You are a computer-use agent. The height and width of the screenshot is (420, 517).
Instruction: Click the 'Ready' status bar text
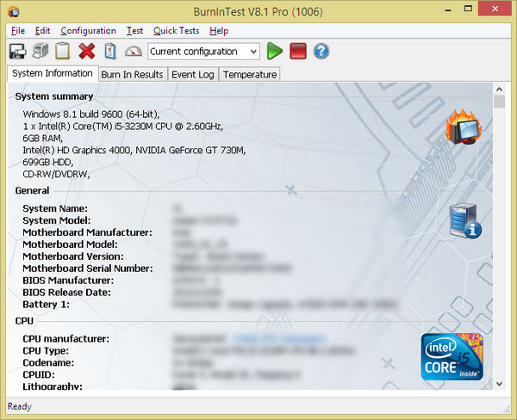point(20,406)
